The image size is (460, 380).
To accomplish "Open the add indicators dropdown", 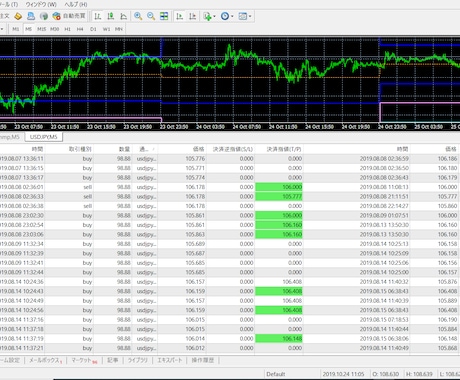I will [209, 16].
